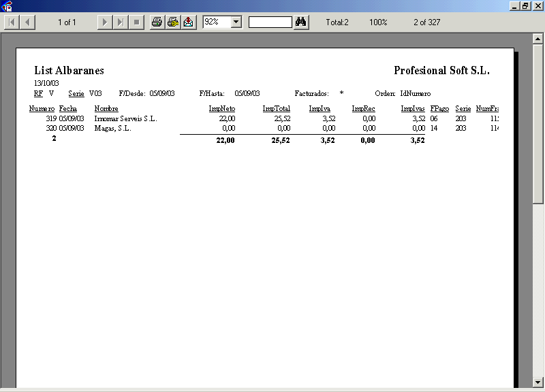Print the report with printer icon

157,22
